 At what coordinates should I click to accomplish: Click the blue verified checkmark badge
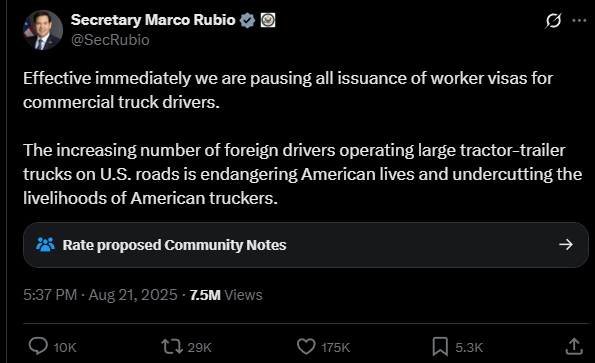coord(247,20)
